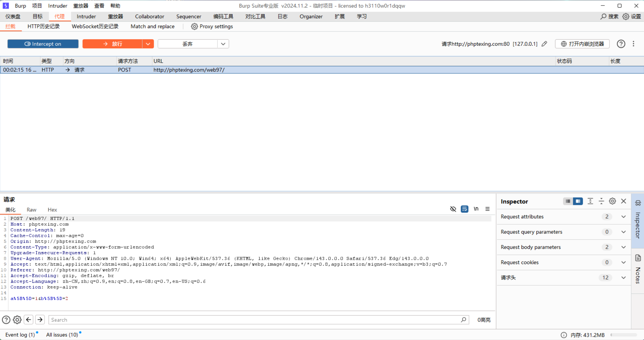Go to previous search match arrow
The image size is (644, 340).
tap(29, 320)
